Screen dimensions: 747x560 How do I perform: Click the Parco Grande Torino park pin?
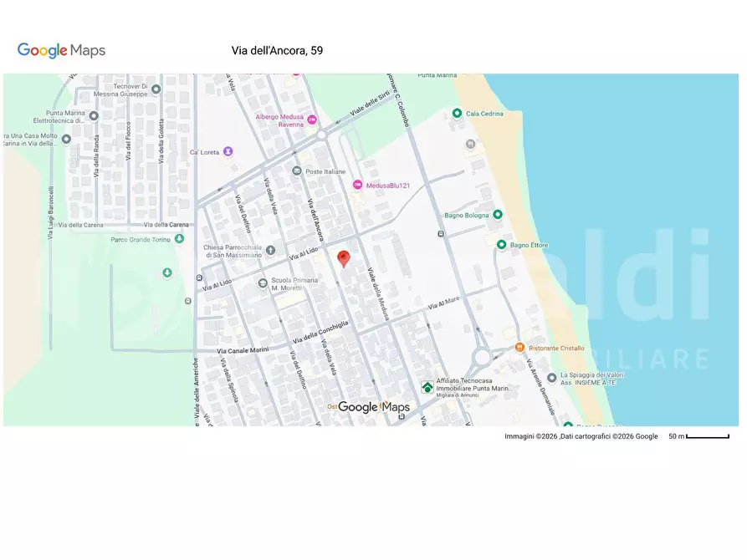point(179,240)
